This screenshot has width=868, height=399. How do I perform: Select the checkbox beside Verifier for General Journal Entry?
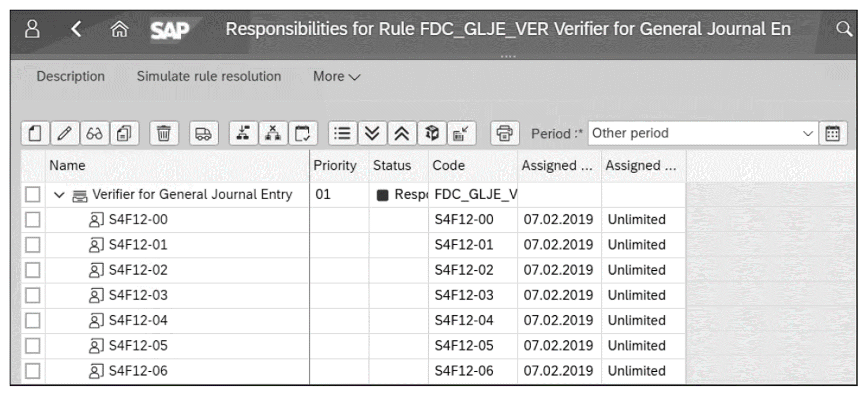click(x=32, y=194)
